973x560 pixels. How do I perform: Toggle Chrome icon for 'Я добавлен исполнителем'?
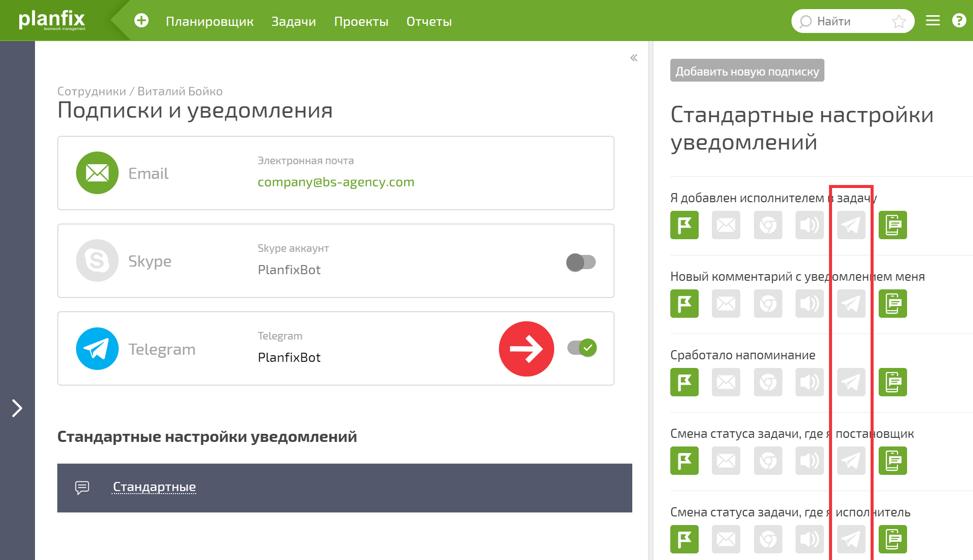768,225
